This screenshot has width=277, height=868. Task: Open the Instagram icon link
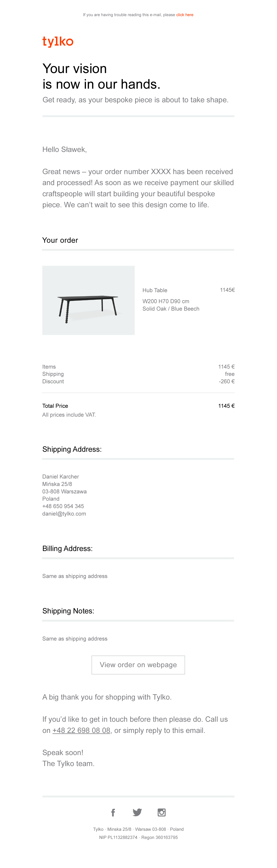click(x=162, y=812)
